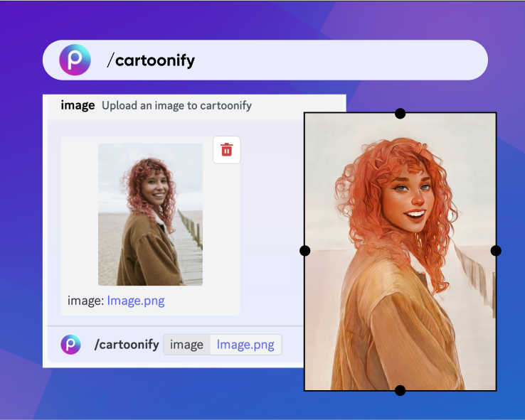Delete the uploaded image with the trash icon
The image size is (525, 420).
(226, 149)
